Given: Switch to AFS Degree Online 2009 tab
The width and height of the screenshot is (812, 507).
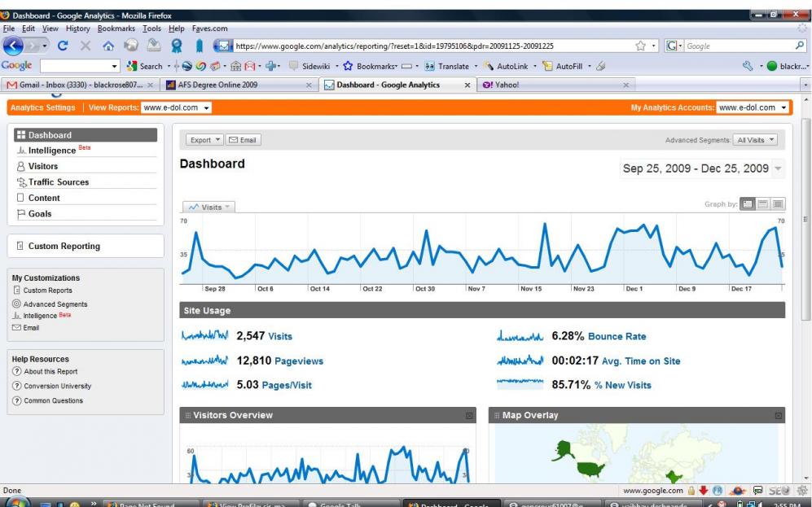Looking at the screenshot, I should [239, 85].
